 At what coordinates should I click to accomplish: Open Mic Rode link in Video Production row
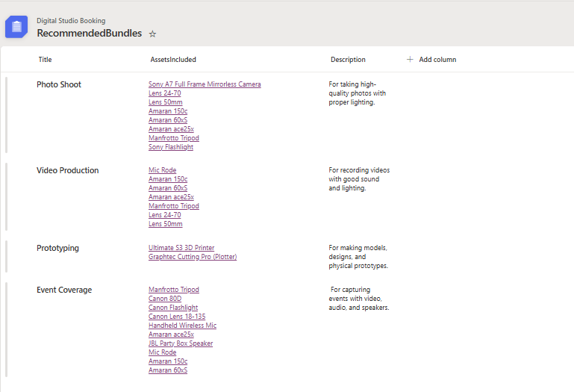163,170
